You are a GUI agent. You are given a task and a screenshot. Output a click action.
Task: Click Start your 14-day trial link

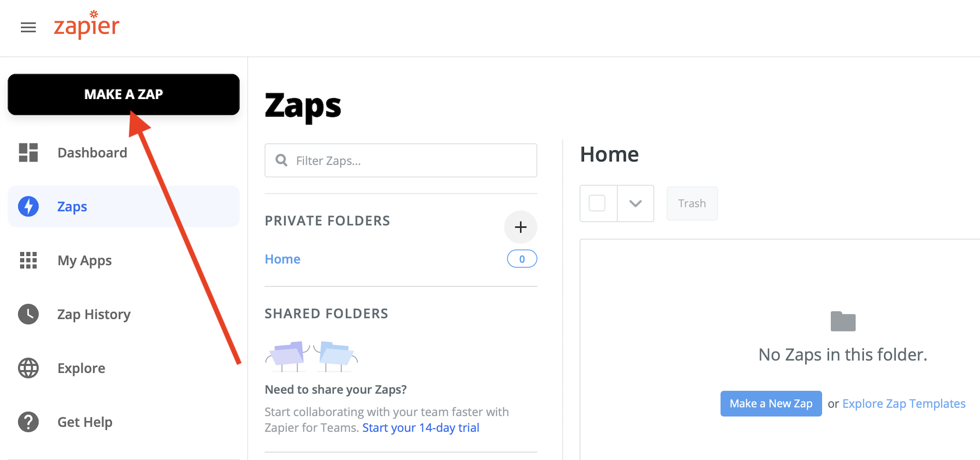coord(420,427)
